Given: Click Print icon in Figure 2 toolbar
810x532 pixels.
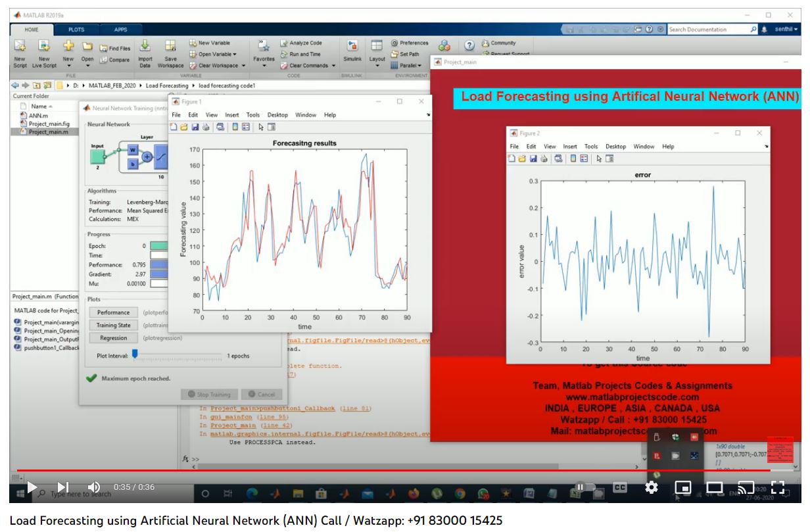Looking at the screenshot, I should 543,158.
